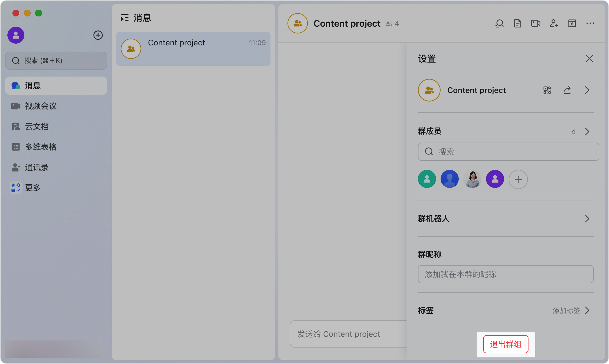Click the purple profile avatar in sidebar

pyautogui.click(x=16, y=35)
